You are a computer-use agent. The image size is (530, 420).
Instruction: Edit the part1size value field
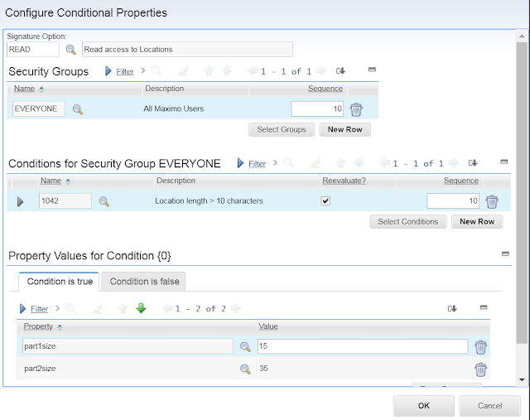click(x=363, y=346)
